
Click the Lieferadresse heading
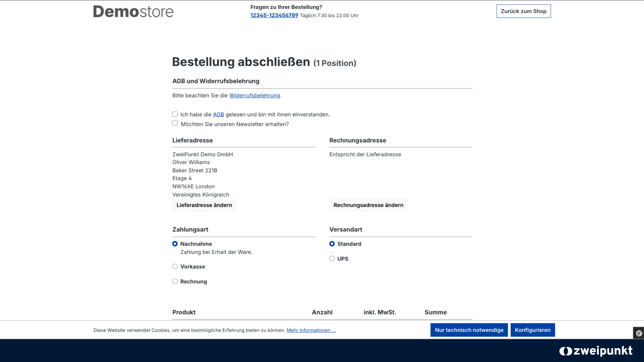tap(193, 140)
